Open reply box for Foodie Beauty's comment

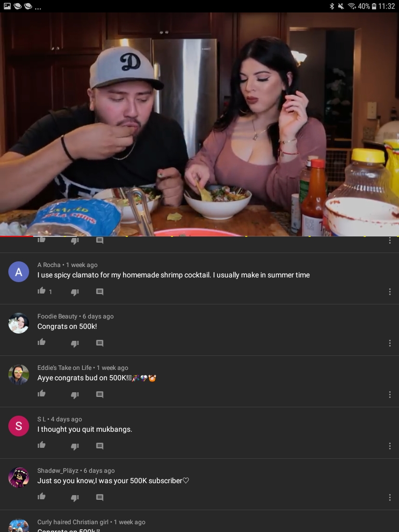(100, 343)
